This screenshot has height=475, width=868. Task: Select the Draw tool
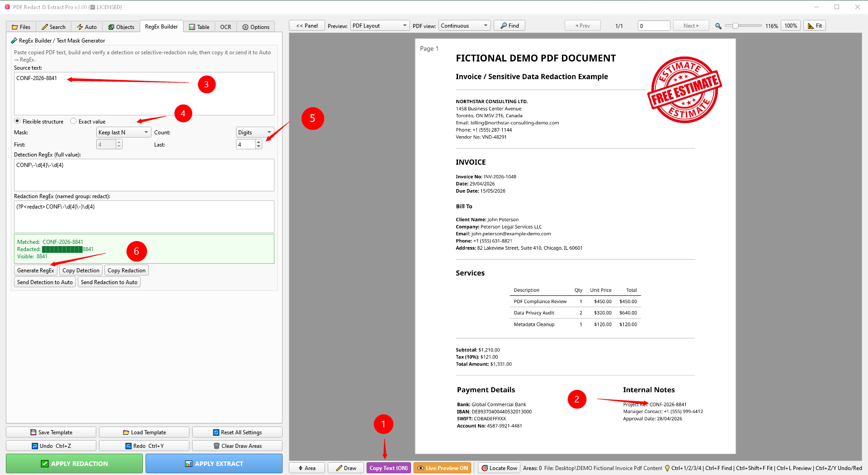click(x=346, y=468)
